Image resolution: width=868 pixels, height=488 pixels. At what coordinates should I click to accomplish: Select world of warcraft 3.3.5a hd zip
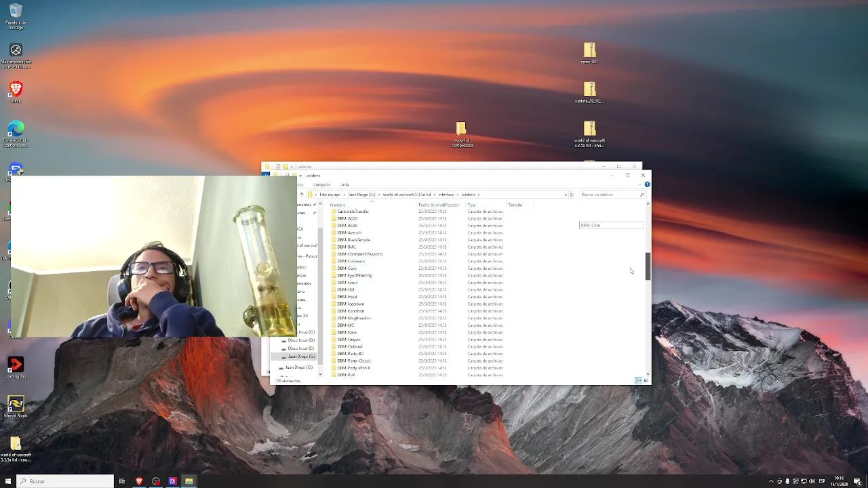point(589,134)
